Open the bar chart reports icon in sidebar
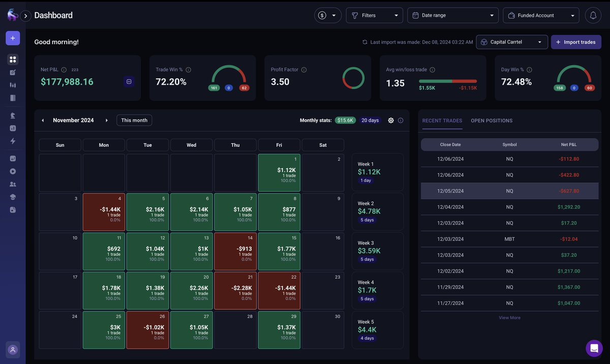The width and height of the screenshot is (610, 364). 13,128
